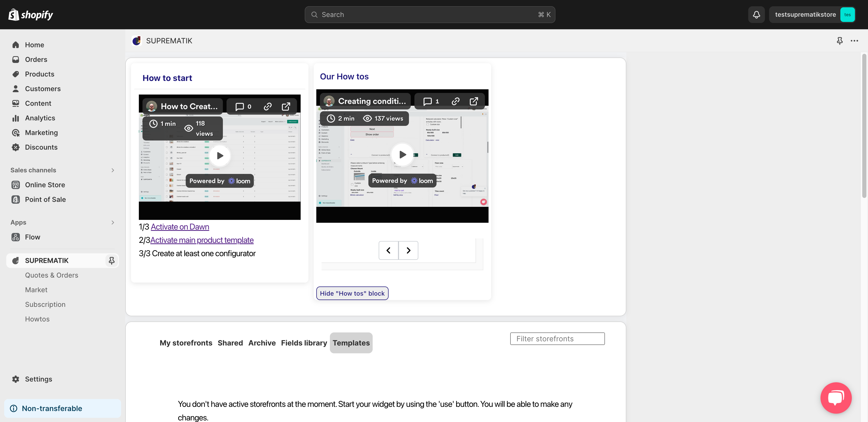Expand the Apps section
Screen dimensions: 868x422
point(113,222)
